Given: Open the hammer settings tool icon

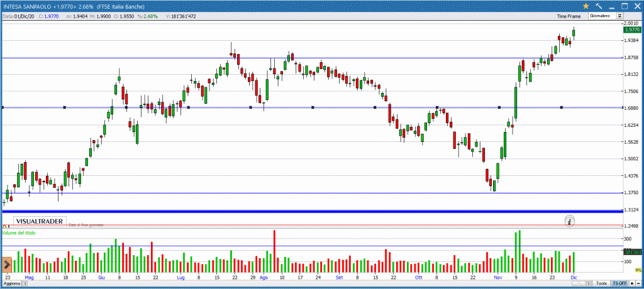Looking at the screenshot, I should click(599, 6).
